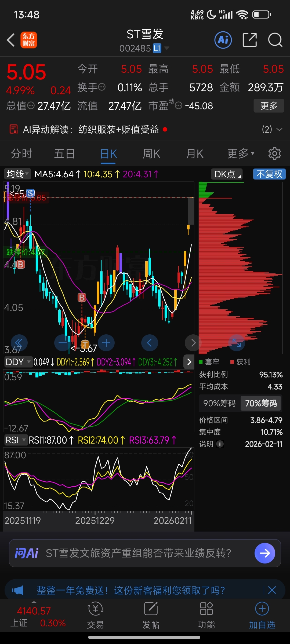The image size is (290, 644).
Task: Open the 东方财富 logo icon
Action: (x=29, y=40)
